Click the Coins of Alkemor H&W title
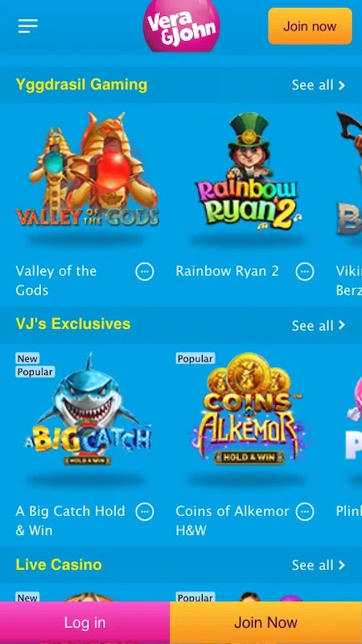 click(232, 521)
